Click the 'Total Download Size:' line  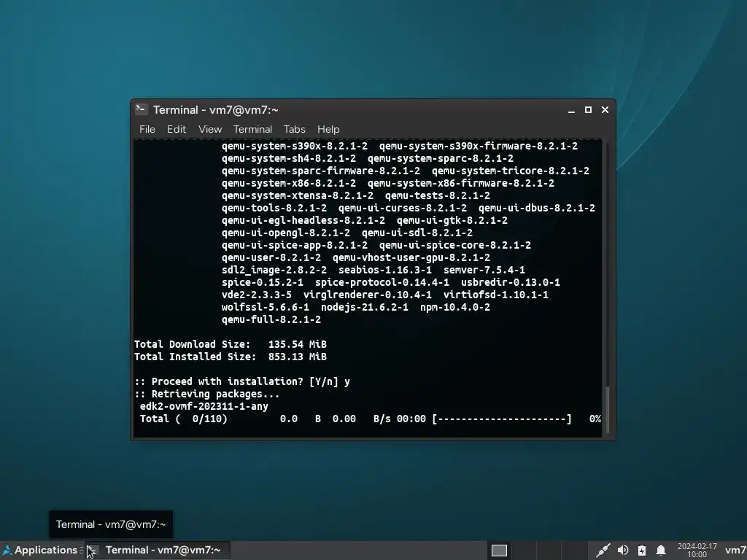pyautogui.click(x=231, y=344)
